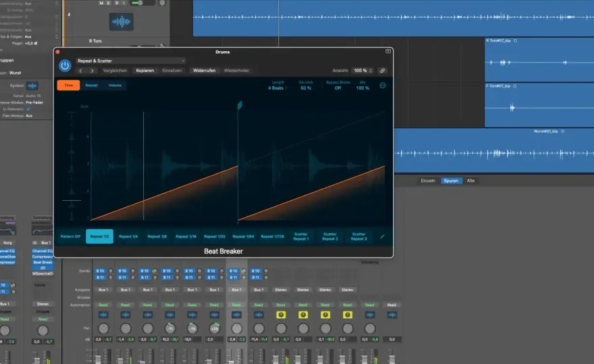Select the Pattern Off button
The height and width of the screenshot is (364, 594).
(70, 237)
